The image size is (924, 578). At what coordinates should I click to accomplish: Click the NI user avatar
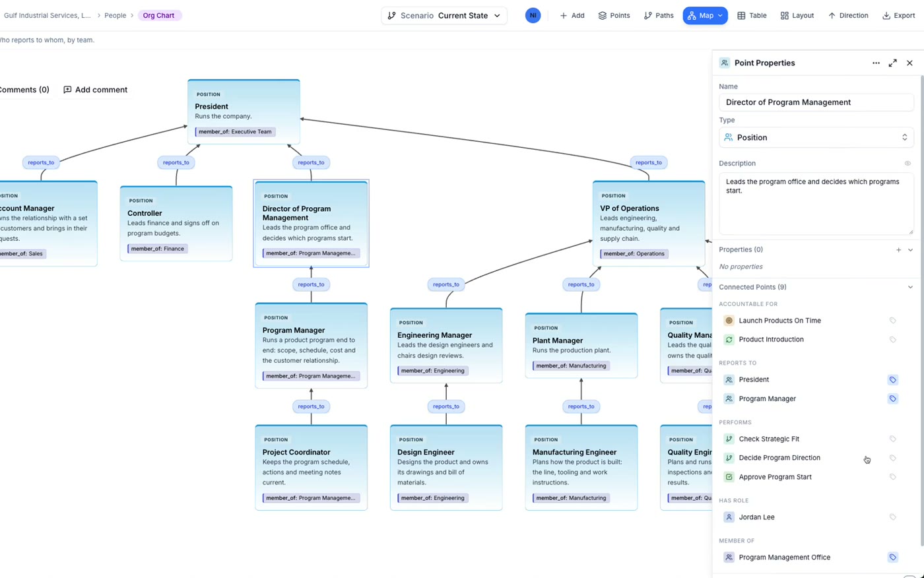(533, 15)
